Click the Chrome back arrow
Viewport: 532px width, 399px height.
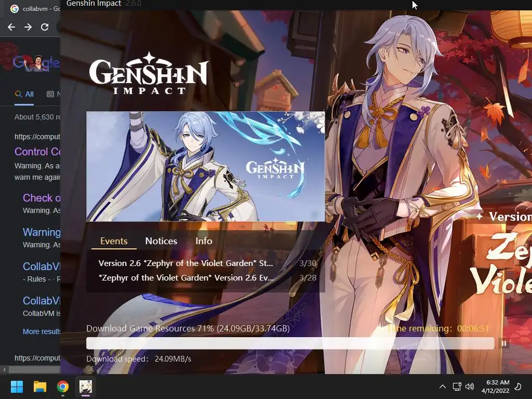[11, 27]
